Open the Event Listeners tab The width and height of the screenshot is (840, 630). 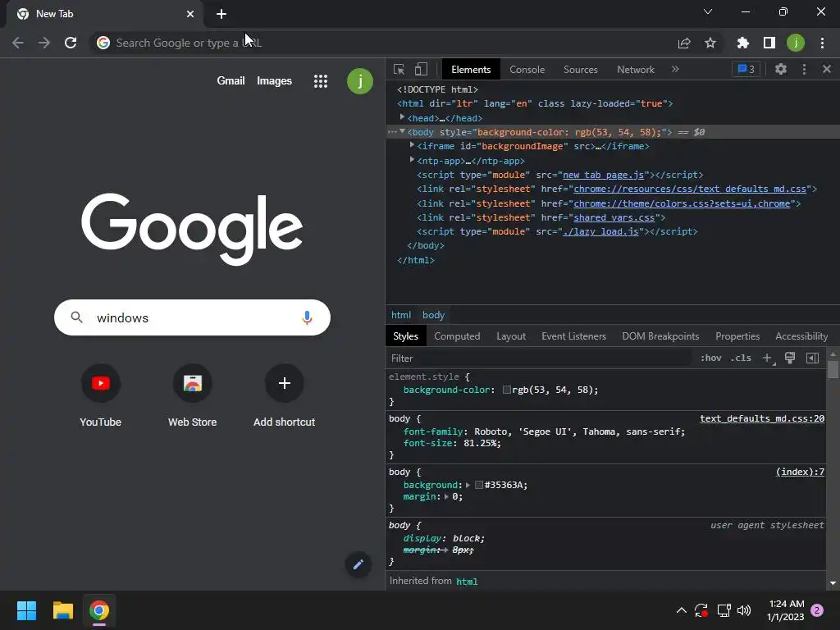tap(573, 336)
